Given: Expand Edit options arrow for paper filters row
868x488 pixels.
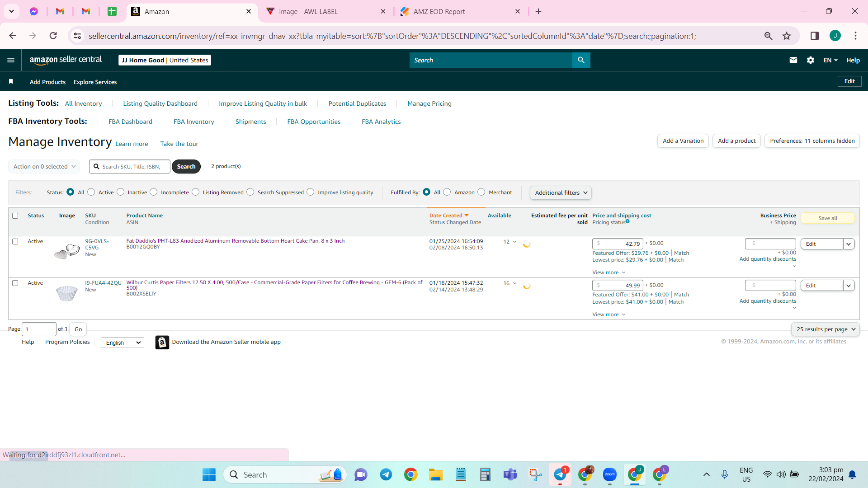Looking at the screenshot, I should (x=849, y=286).
